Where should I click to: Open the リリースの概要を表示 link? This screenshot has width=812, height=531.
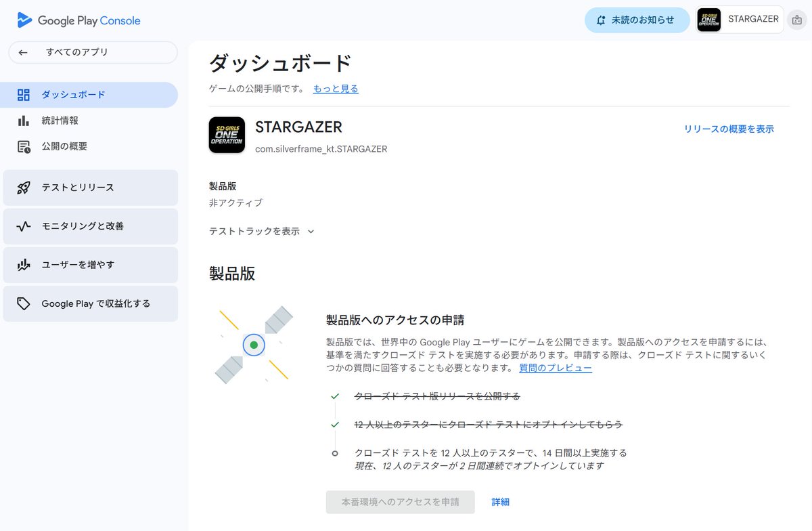click(729, 129)
